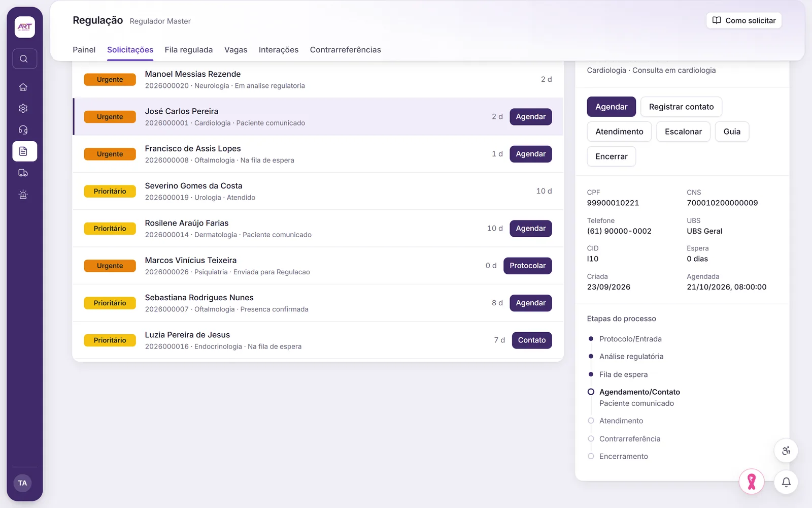Click Agendar in the detail panel
Image resolution: width=812 pixels, height=508 pixels.
coord(612,107)
